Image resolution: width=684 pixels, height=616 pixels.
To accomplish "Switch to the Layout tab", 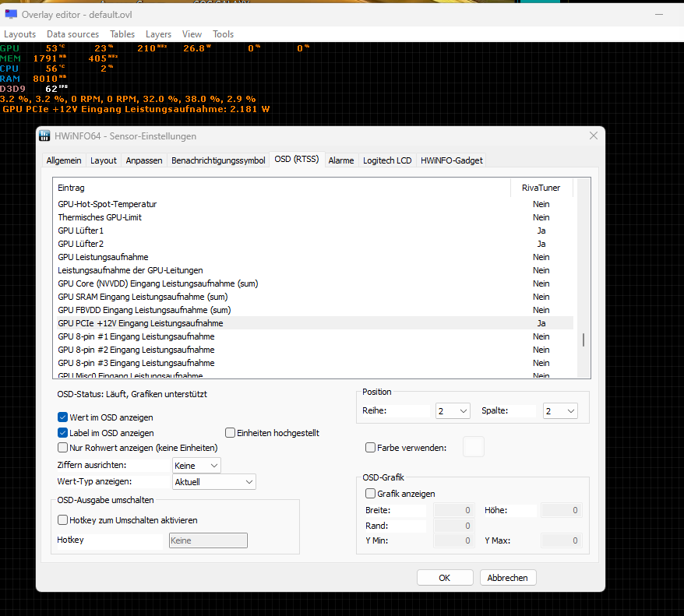I will [104, 160].
